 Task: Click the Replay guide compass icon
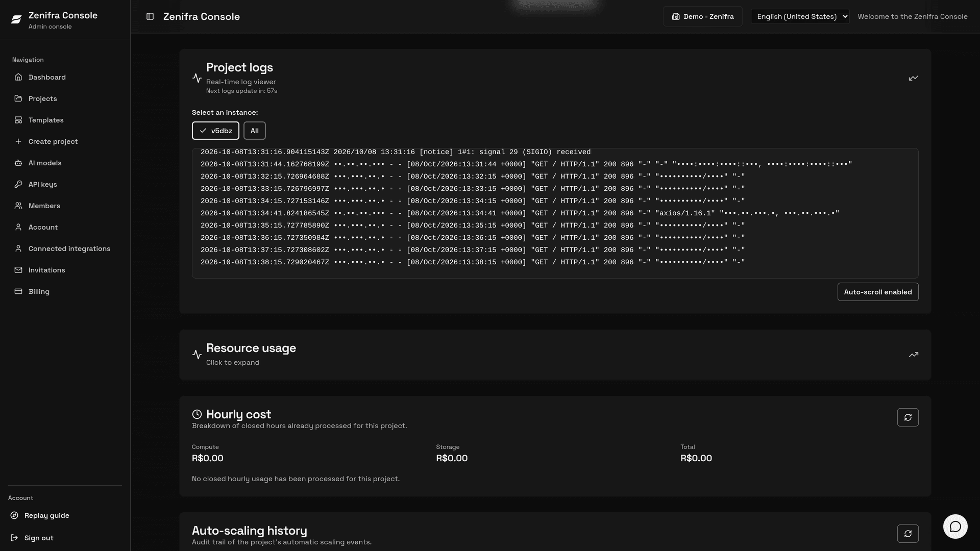pyautogui.click(x=14, y=515)
